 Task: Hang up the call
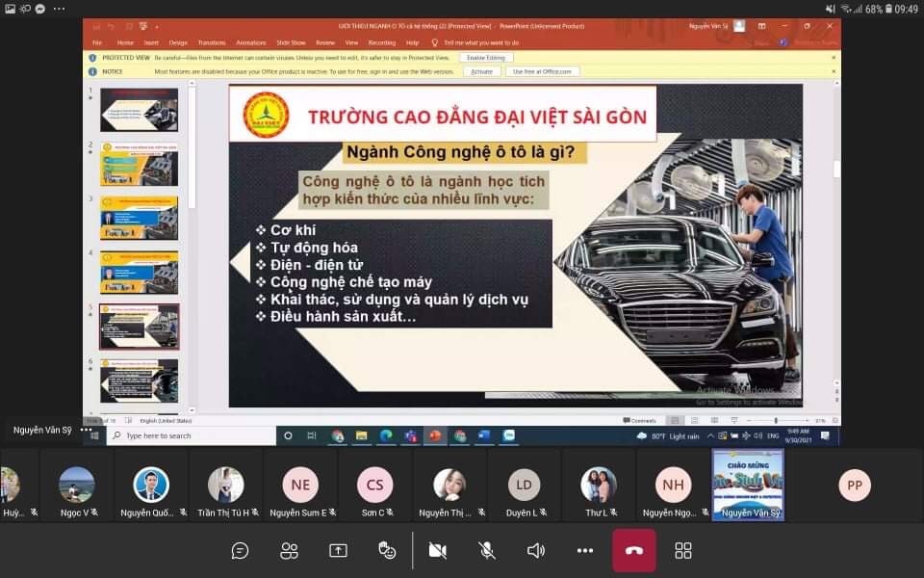pos(634,551)
